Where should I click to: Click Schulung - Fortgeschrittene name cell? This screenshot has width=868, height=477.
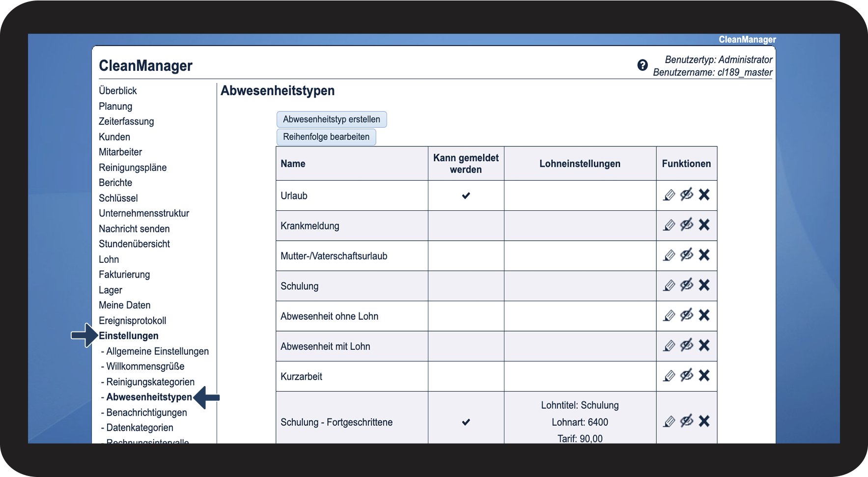352,418
